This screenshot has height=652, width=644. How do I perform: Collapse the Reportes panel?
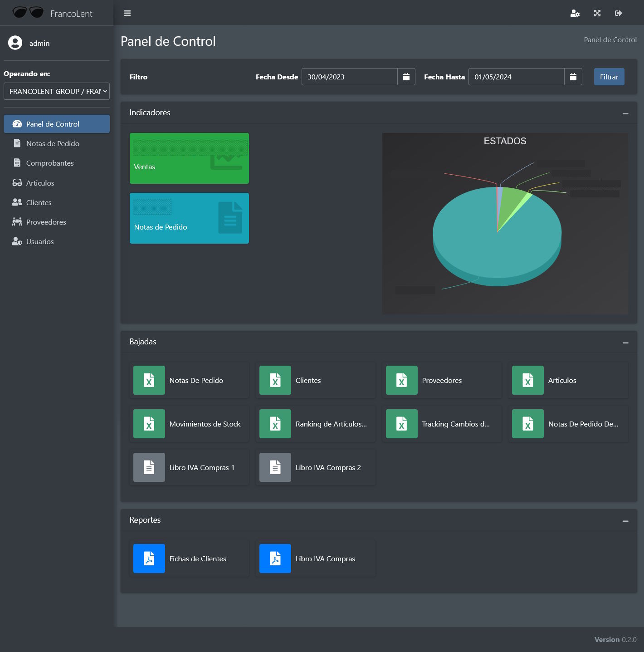tap(625, 520)
